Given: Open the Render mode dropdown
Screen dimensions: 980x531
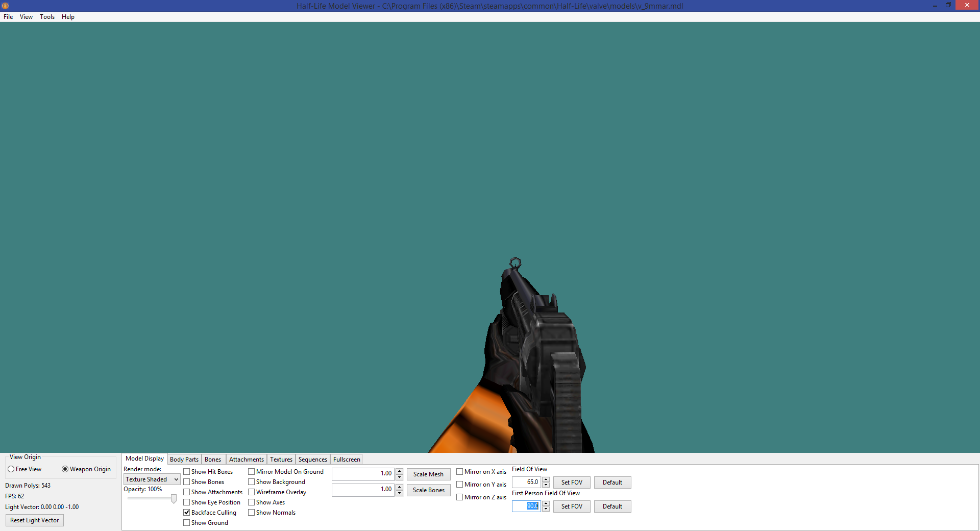Looking at the screenshot, I should [x=152, y=479].
